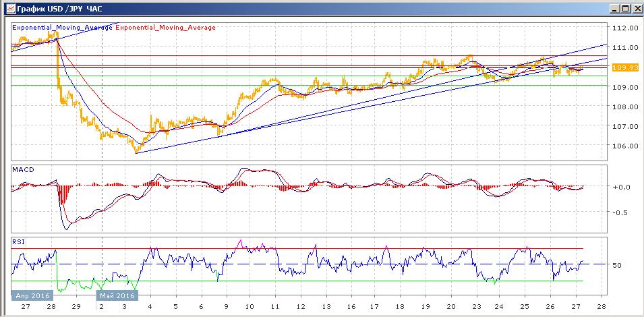Screen dimensions: 644x317
Task: Click the Май 2016 month marker
Action: (x=117, y=295)
